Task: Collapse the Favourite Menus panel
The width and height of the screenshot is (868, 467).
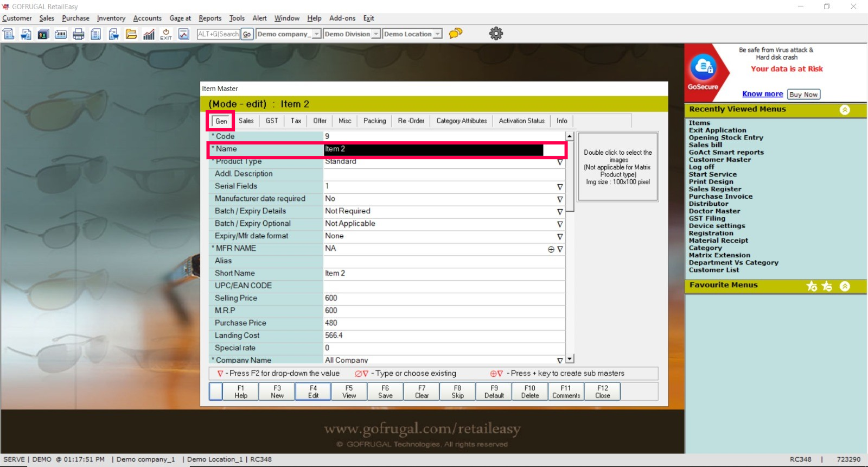Action: tap(845, 286)
